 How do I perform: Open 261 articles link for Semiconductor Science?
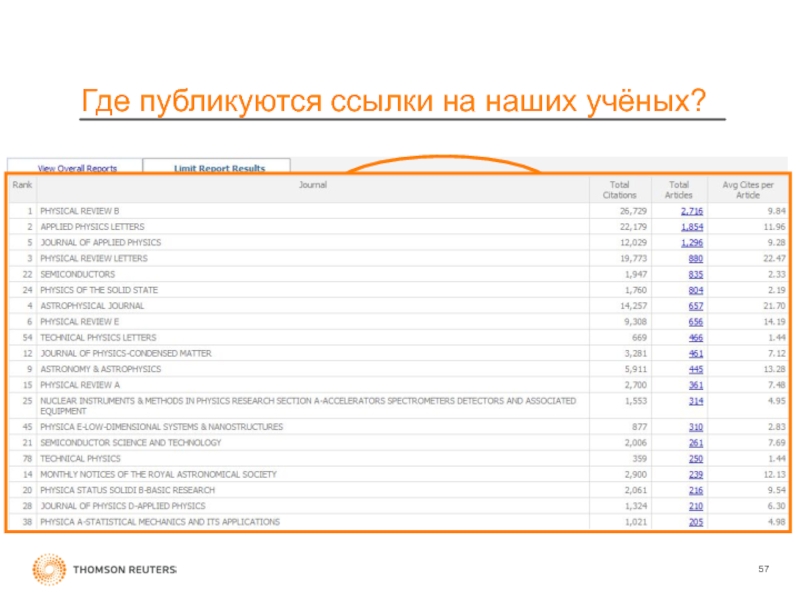(695, 443)
